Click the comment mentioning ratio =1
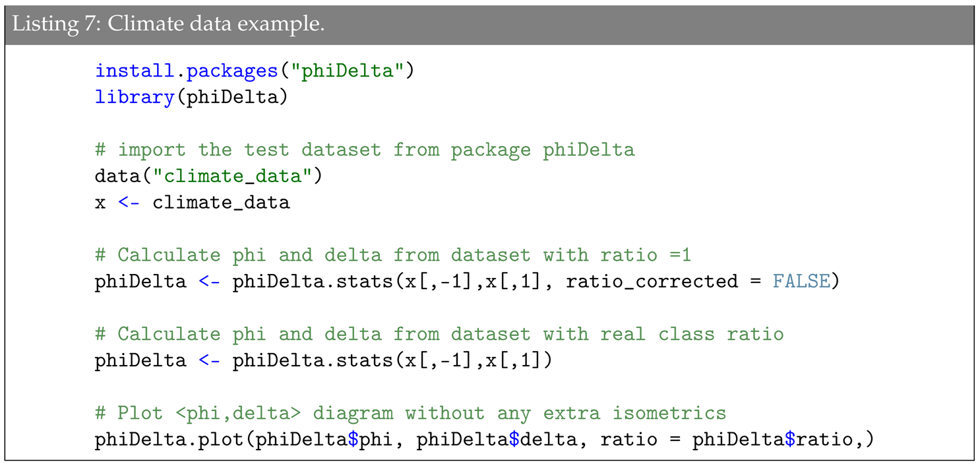Screen dimensions: 980x466 tap(393, 255)
